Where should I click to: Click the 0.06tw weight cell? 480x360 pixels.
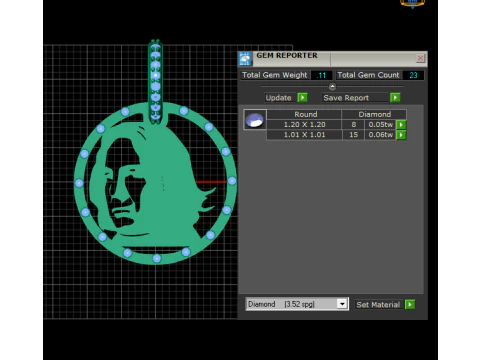(380, 135)
